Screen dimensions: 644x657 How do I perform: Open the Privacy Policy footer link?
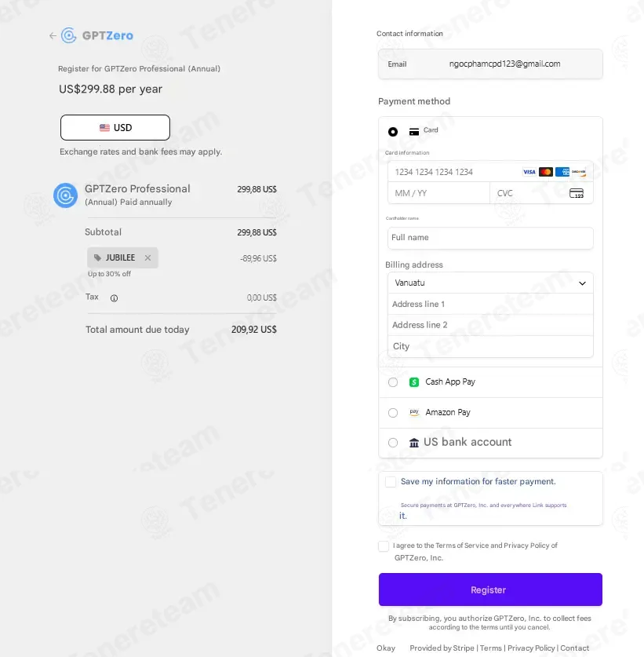click(x=531, y=648)
